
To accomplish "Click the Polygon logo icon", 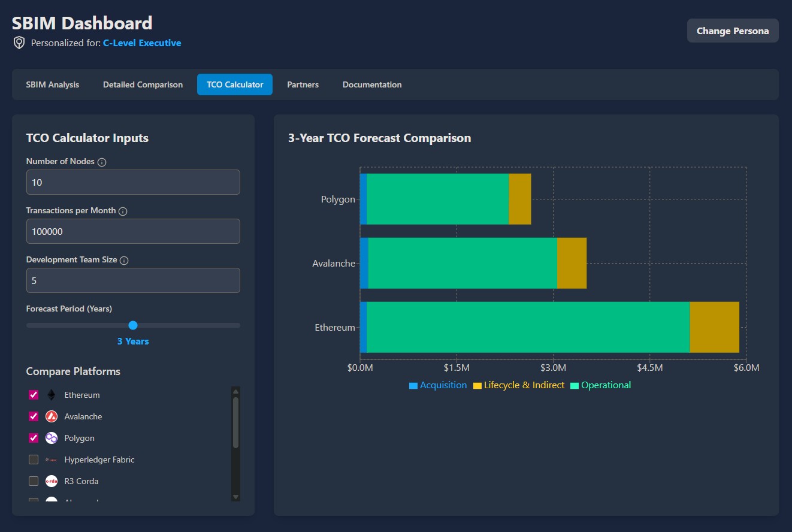I will [x=52, y=438].
